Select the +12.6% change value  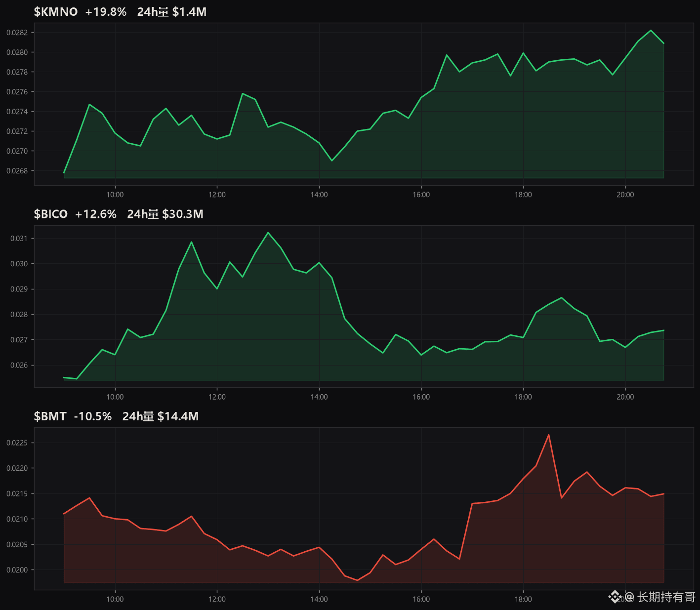96,214
